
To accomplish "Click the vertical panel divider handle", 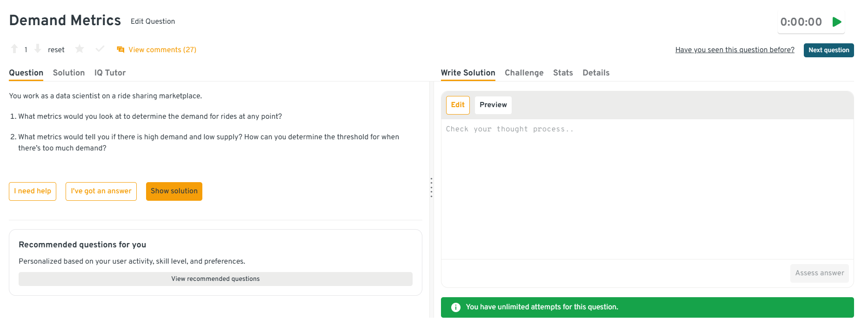I will coord(431,187).
